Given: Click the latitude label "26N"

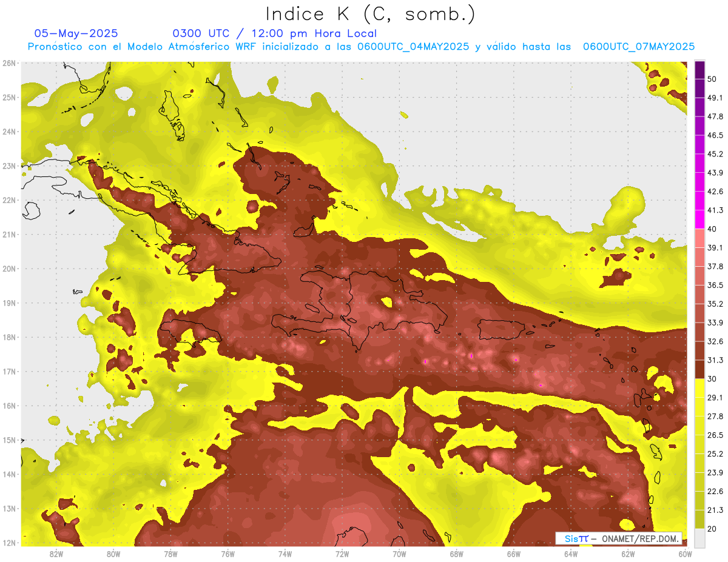Looking at the screenshot, I should [x=9, y=63].
